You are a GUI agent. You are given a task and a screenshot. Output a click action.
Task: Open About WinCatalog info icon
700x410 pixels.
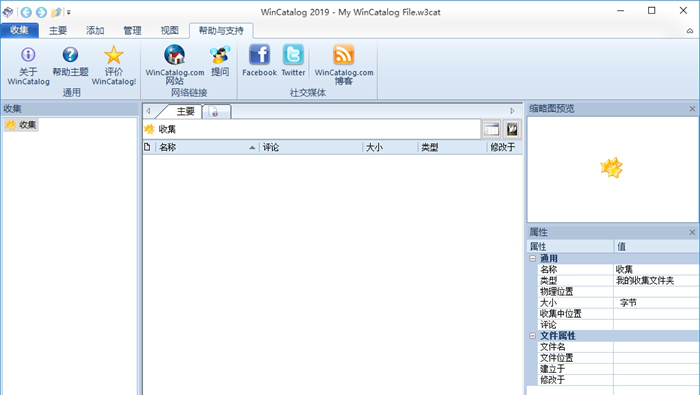coord(28,54)
